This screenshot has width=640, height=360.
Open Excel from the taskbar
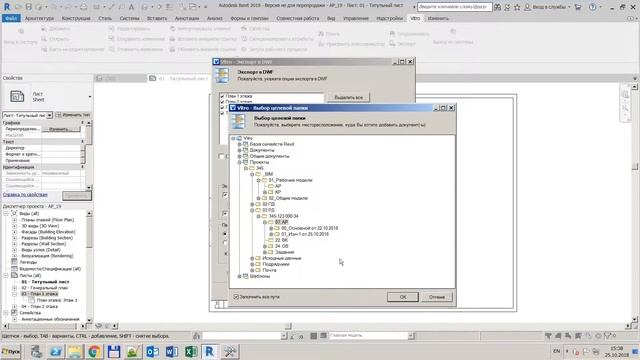point(191,351)
